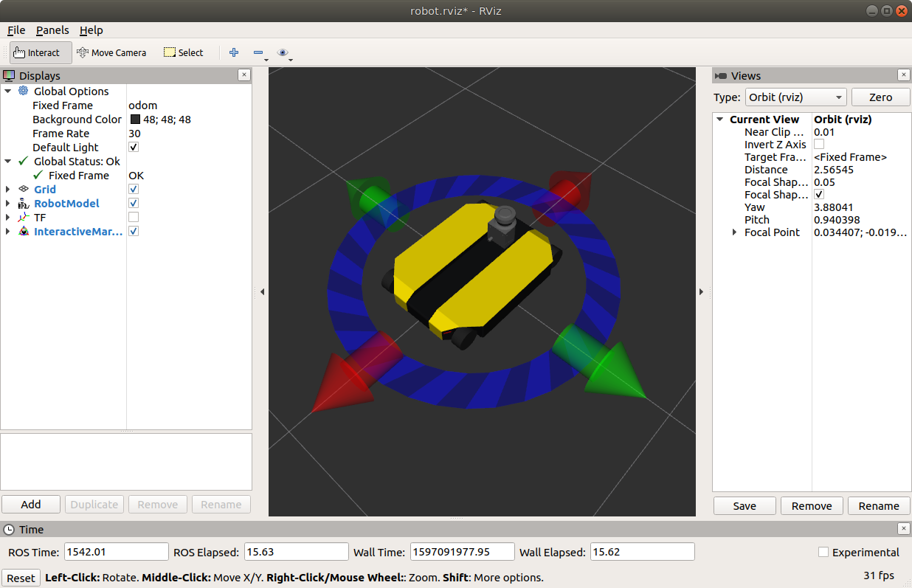Open the eye view options icon

(283, 52)
